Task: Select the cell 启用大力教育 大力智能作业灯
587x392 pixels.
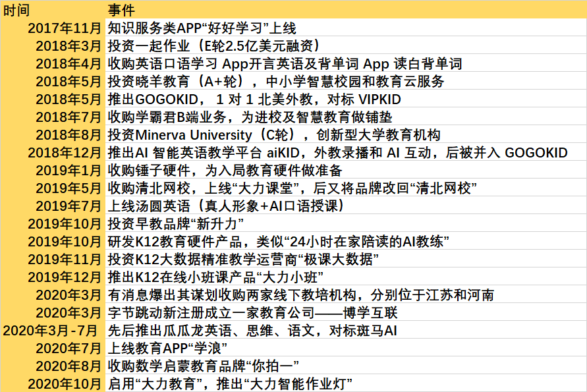Action: click(346, 383)
